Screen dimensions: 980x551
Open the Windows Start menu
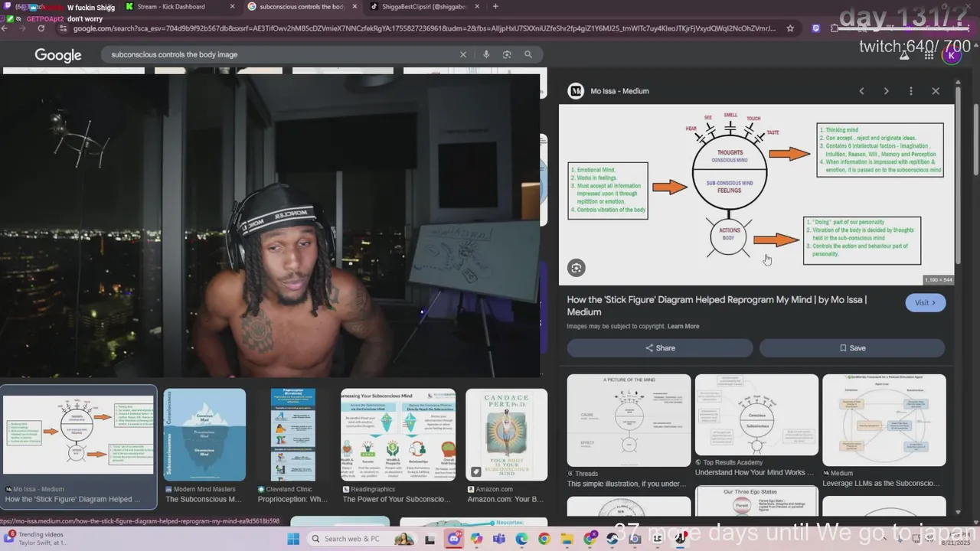pyautogui.click(x=293, y=539)
